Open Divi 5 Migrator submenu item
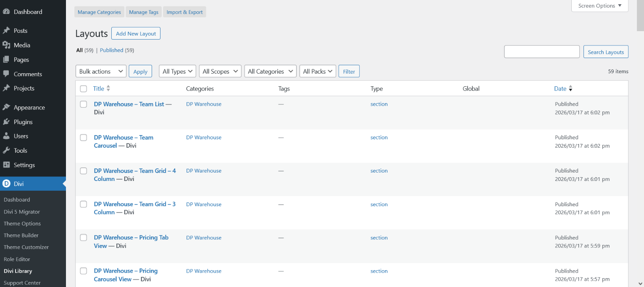Viewport: 644px width, 287px height. (x=22, y=212)
